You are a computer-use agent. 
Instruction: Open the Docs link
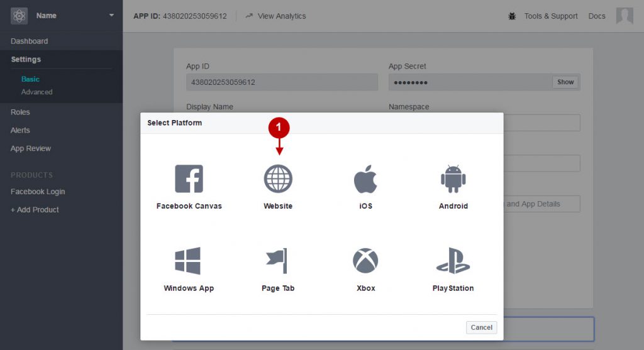pyautogui.click(x=597, y=16)
